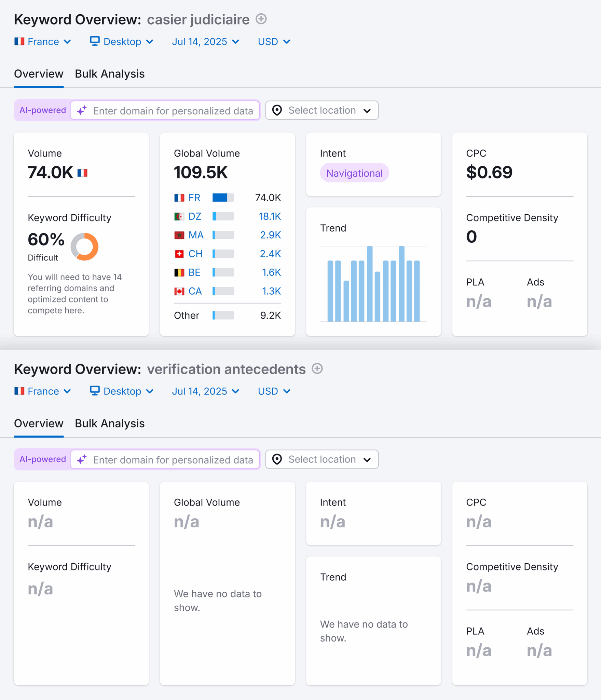Click domain input field in verification antecedents section
The width and height of the screenshot is (601, 700).
tap(165, 459)
